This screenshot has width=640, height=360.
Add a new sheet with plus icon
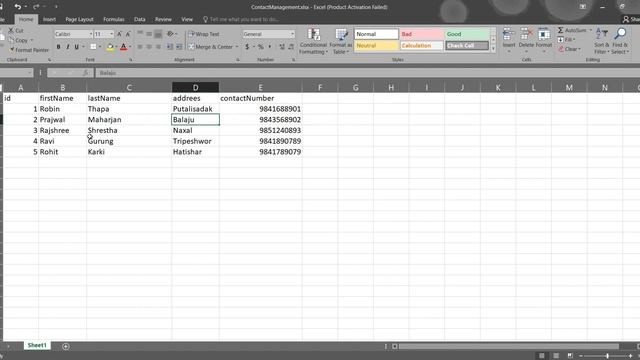[x=66, y=346]
